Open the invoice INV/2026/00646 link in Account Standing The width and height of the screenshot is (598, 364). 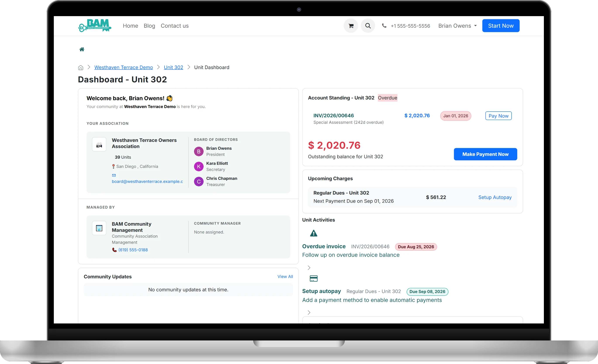click(333, 116)
